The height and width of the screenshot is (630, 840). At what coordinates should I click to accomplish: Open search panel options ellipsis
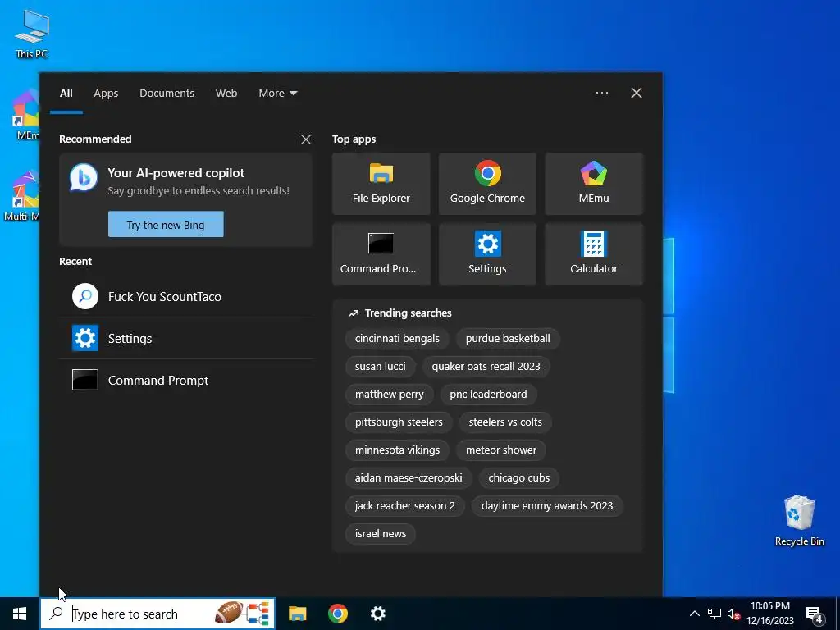601,93
